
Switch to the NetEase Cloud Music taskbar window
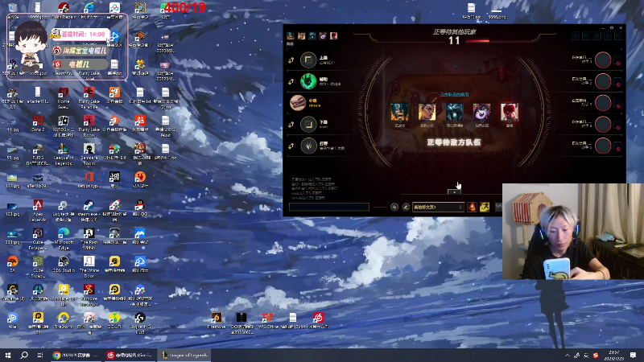tap(130, 355)
